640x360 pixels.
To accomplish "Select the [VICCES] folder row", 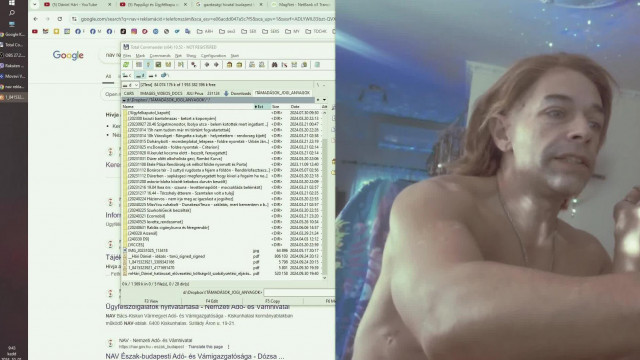I will click(x=222, y=245).
